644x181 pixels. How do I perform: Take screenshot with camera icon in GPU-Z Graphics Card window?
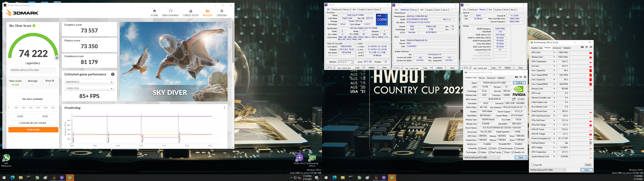click(x=516, y=77)
